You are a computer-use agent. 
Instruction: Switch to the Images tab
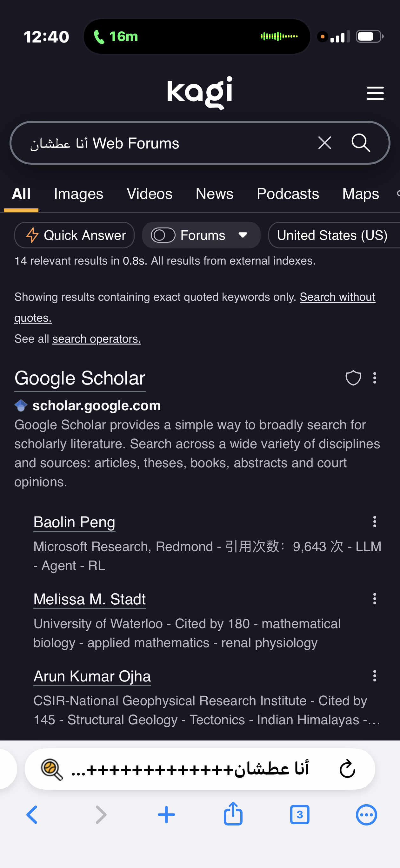[x=79, y=194]
